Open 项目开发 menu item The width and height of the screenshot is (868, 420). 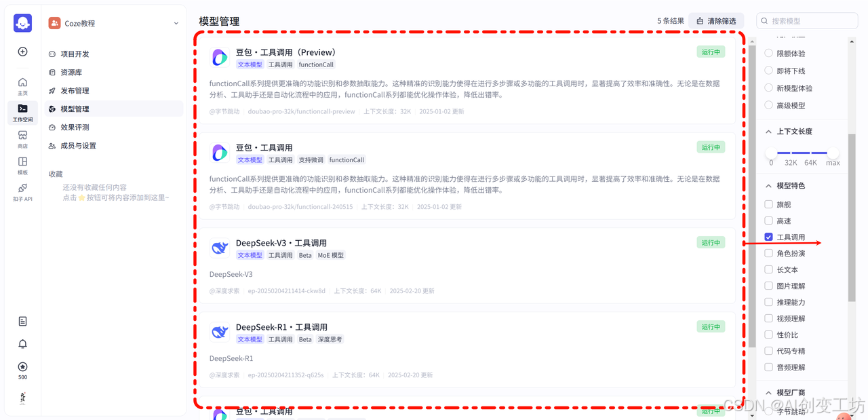coord(114,54)
